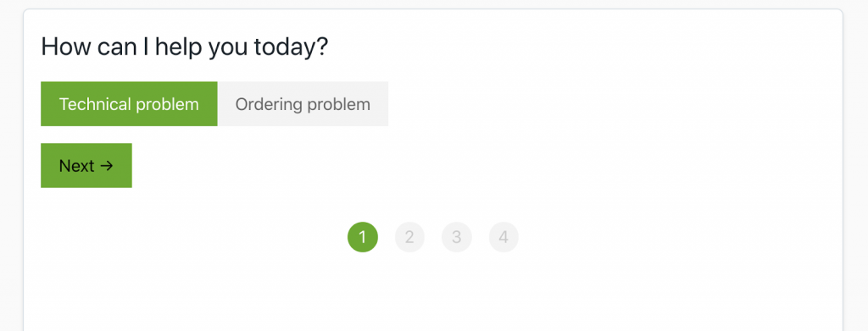Click the Next button
This screenshot has width=868, height=331.
pyautogui.click(x=86, y=165)
